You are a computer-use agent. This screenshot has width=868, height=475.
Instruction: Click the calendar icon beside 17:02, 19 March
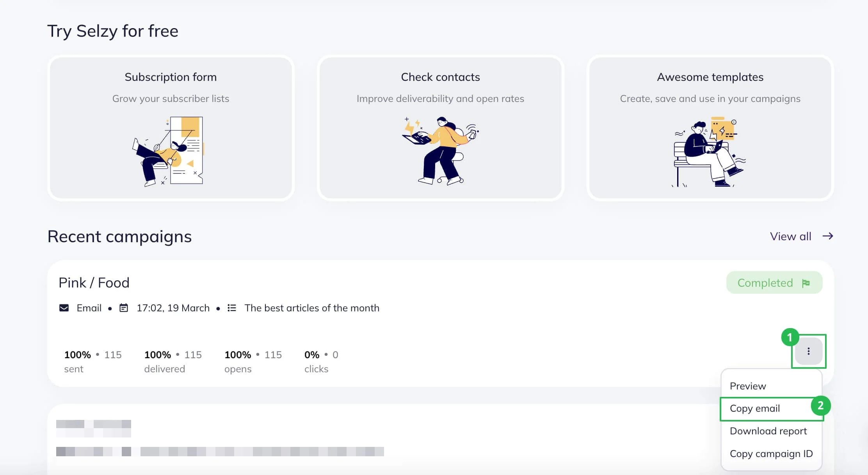pyautogui.click(x=124, y=308)
